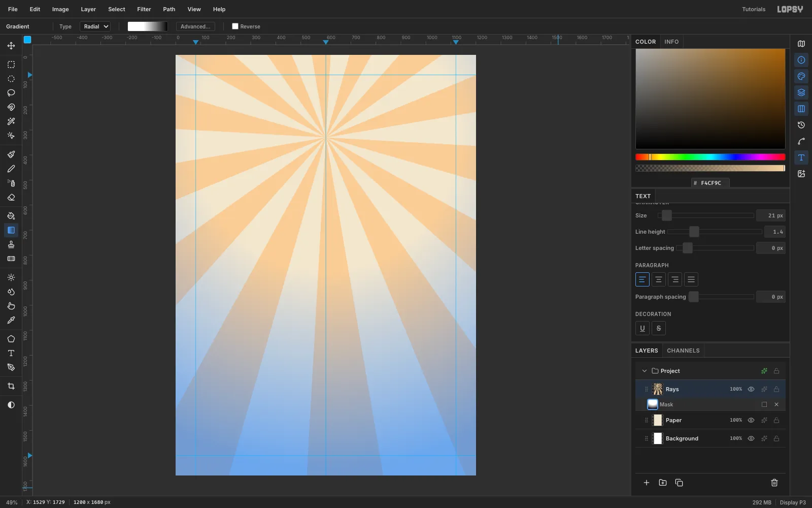This screenshot has height=508, width=812.
Task: Select the Rectangular marquee tool
Action: (11, 65)
